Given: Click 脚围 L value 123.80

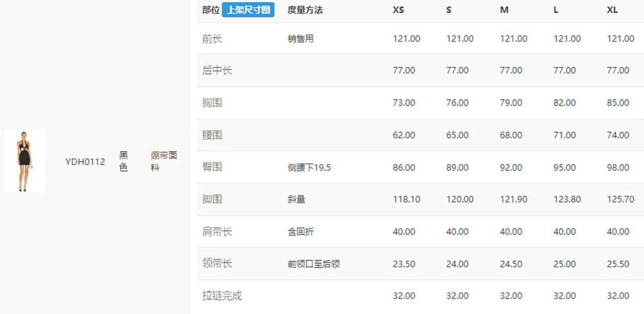Looking at the screenshot, I should click(x=567, y=199).
